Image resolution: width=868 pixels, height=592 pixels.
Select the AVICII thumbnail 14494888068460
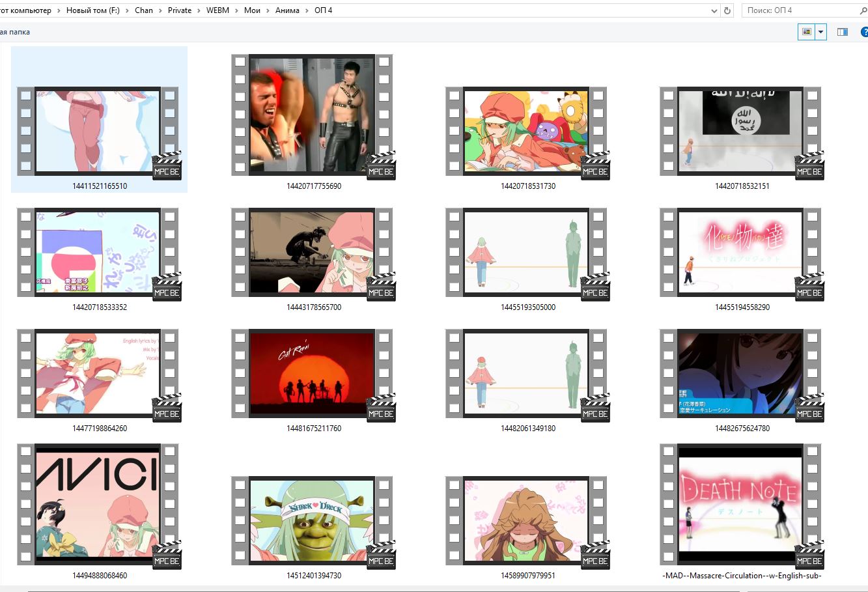coord(98,505)
